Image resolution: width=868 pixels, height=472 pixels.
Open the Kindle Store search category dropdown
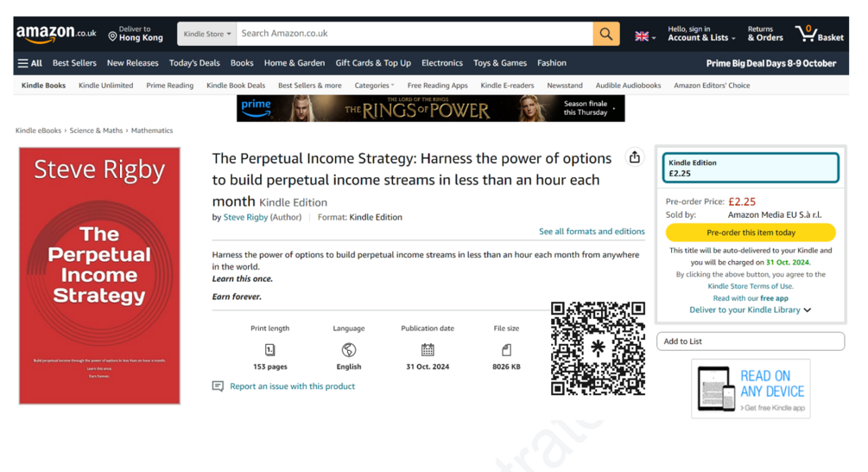coord(207,34)
